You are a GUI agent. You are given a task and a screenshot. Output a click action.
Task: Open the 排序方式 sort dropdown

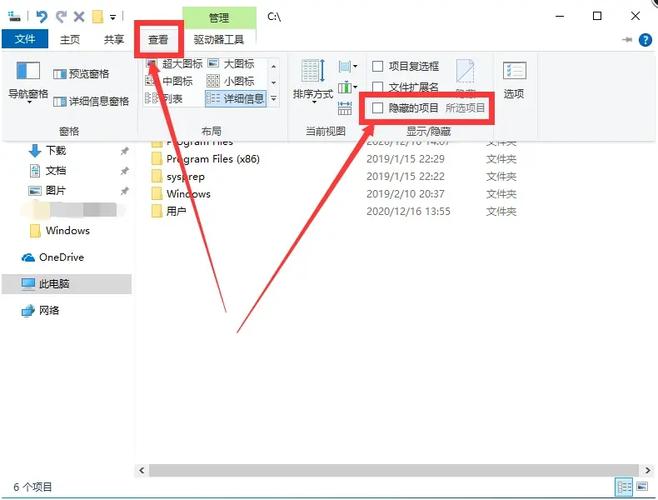coord(313,82)
